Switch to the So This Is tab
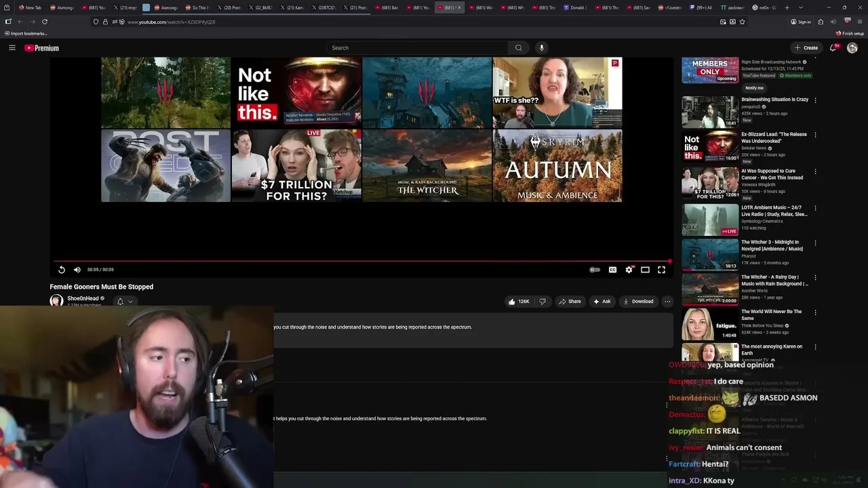 point(197,7)
